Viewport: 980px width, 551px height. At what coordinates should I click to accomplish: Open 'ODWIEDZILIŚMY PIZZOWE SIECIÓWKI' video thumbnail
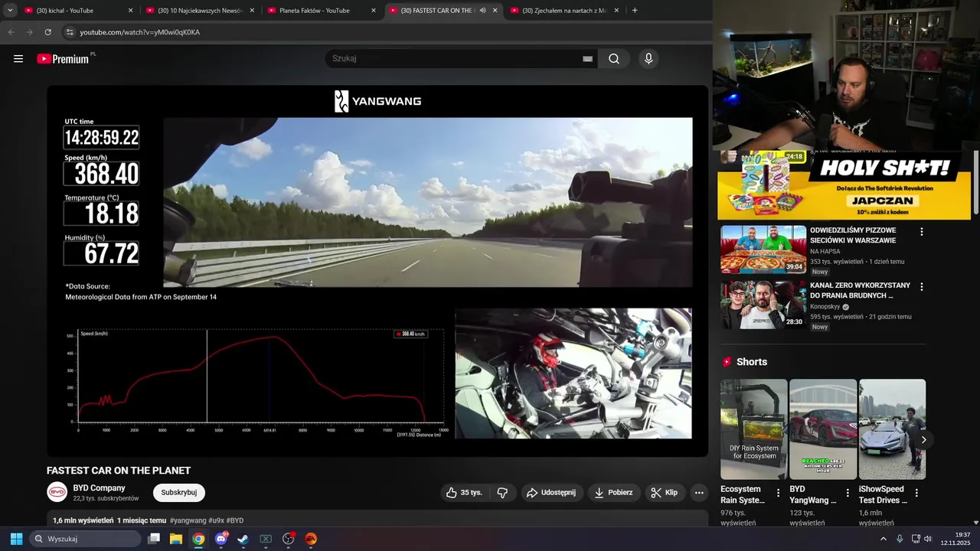pos(763,249)
